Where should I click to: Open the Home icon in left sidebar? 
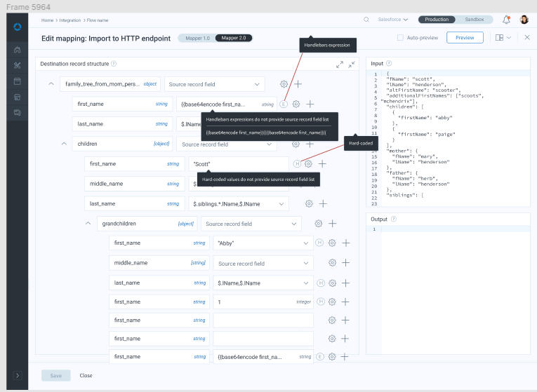click(18, 50)
